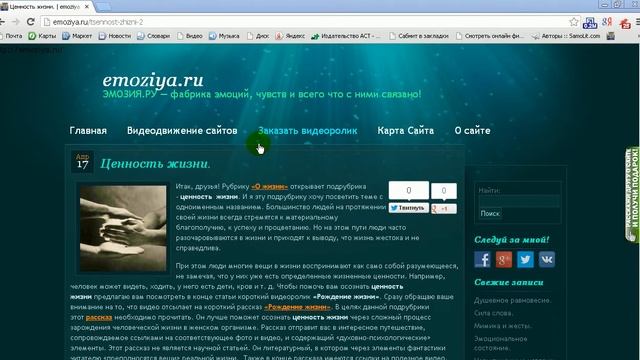This screenshot has height=360, width=640.
Task: Open the orange «Рождение жизни» story link
Action: point(298,307)
